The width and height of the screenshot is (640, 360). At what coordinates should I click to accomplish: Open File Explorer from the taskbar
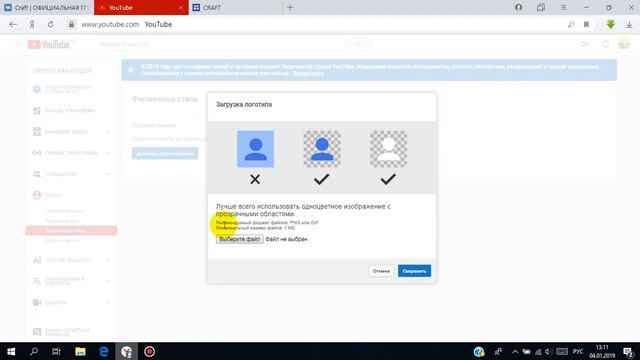coord(80,351)
